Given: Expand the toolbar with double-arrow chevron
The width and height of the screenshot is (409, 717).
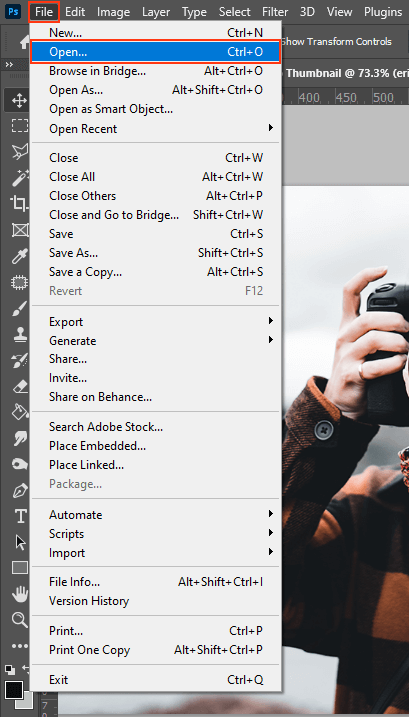Looking at the screenshot, I should coord(9,64).
